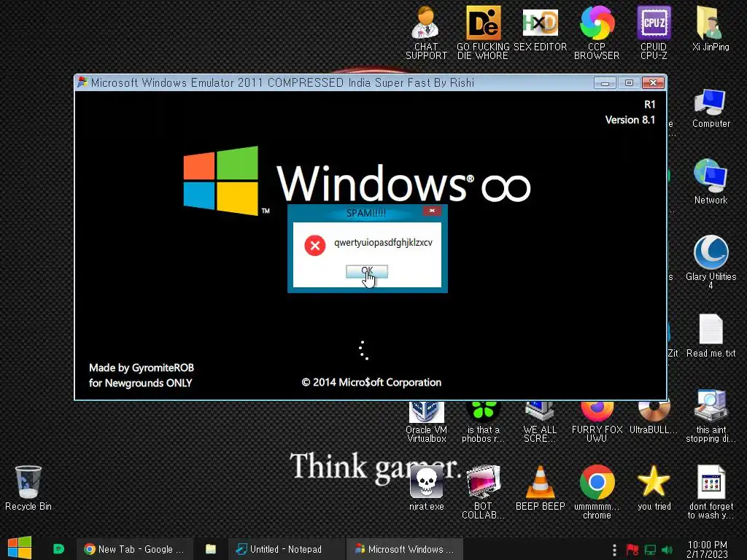This screenshot has width=747, height=560.
Task: Open the 'is that a phobos r...' icon
Action: (x=483, y=422)
